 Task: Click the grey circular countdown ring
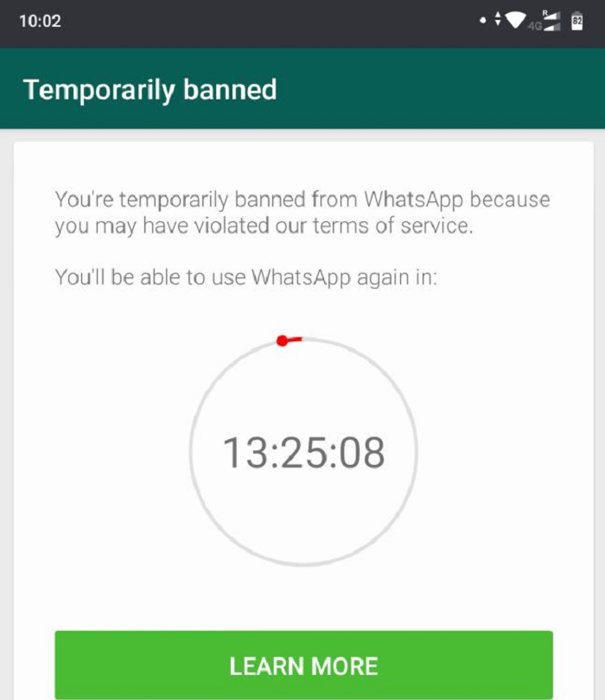(x=303, y=452)
